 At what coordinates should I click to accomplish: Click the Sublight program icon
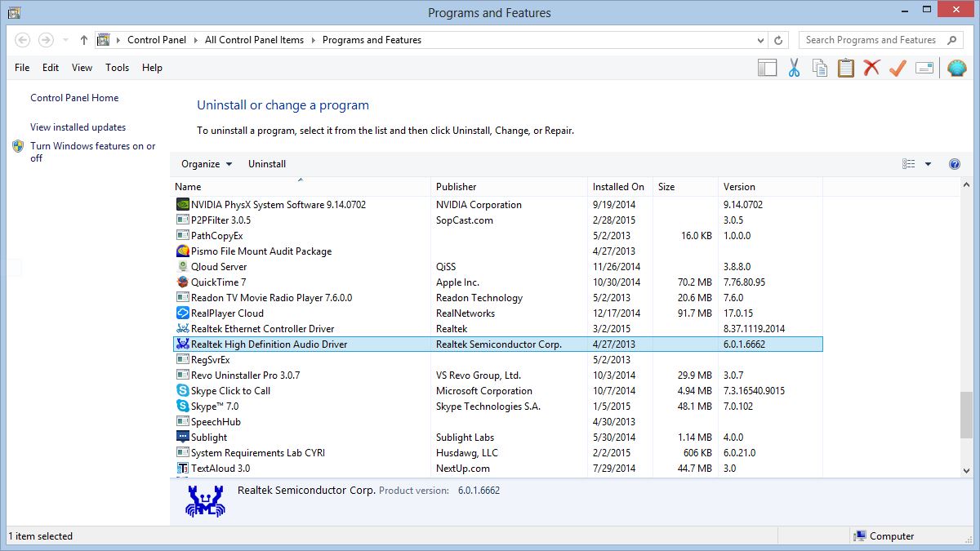click(183, 438)
